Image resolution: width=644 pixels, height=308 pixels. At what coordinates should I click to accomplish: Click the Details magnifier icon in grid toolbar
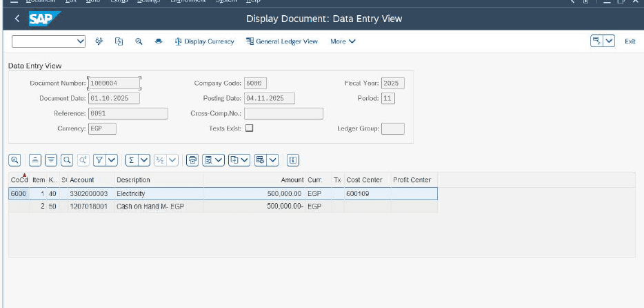[x=14, y=160]
